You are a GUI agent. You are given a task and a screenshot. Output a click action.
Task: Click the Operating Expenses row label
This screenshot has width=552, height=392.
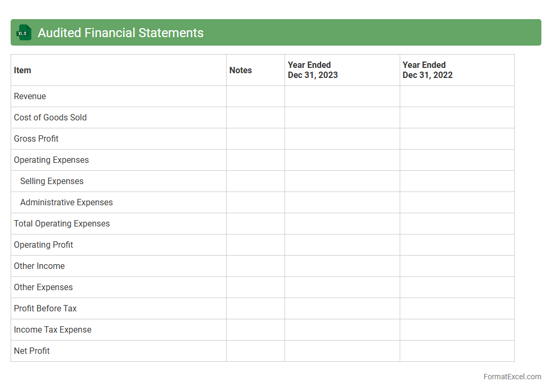[x=51, y=160]
